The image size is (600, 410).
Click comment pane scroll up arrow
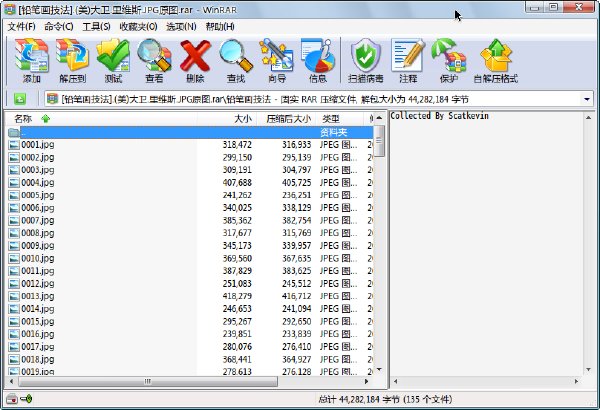tap(588, 118)
